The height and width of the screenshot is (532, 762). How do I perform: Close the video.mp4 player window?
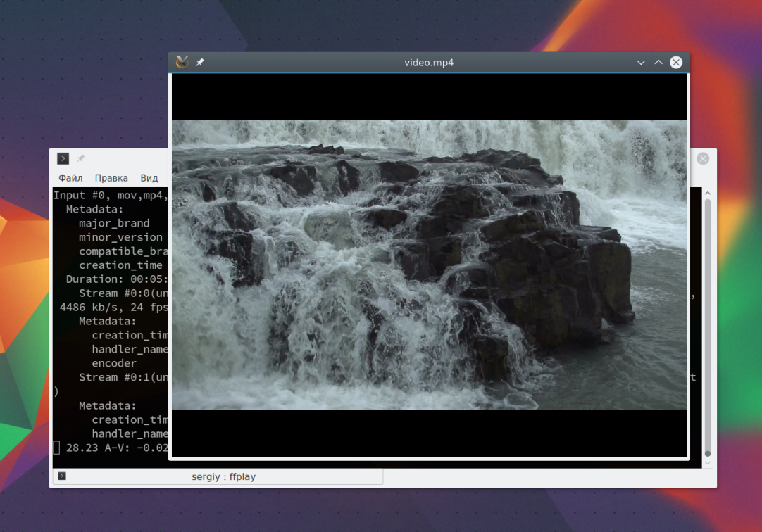pos(676,63)
